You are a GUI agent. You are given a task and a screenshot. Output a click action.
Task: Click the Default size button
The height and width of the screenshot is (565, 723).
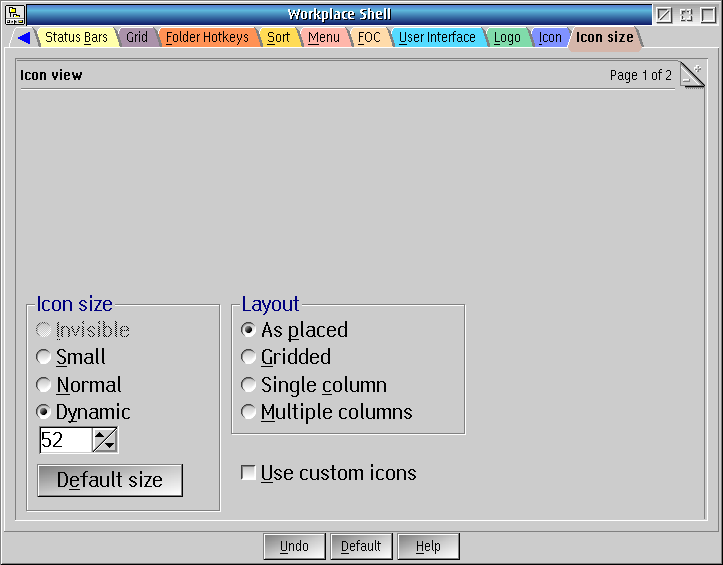coord(110,480)
